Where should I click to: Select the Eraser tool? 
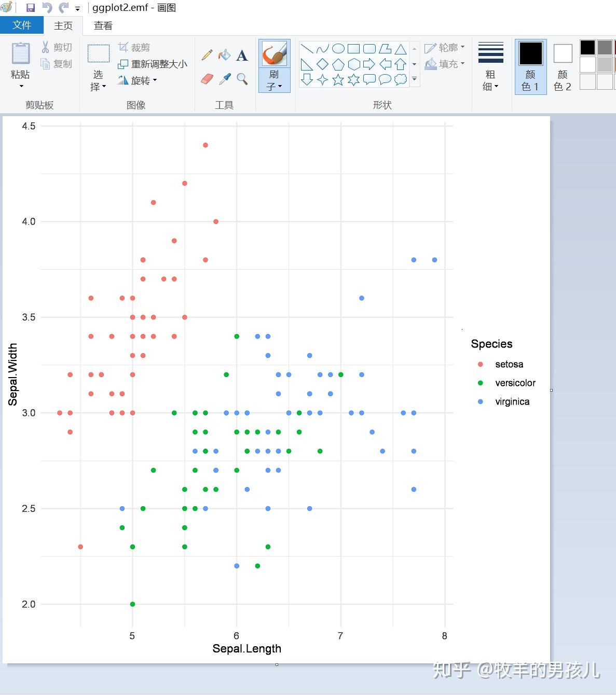207,79
